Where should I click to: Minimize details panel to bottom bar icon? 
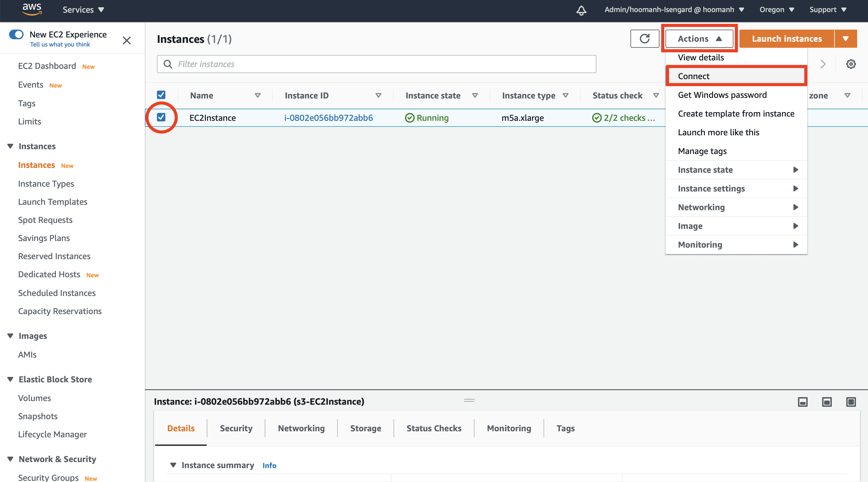803,402
